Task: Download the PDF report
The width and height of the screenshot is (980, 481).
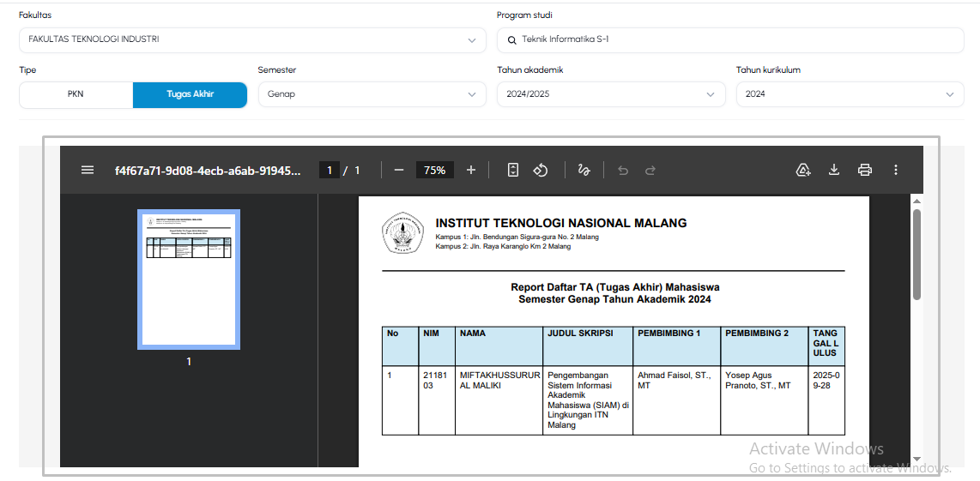Action: 834,170
